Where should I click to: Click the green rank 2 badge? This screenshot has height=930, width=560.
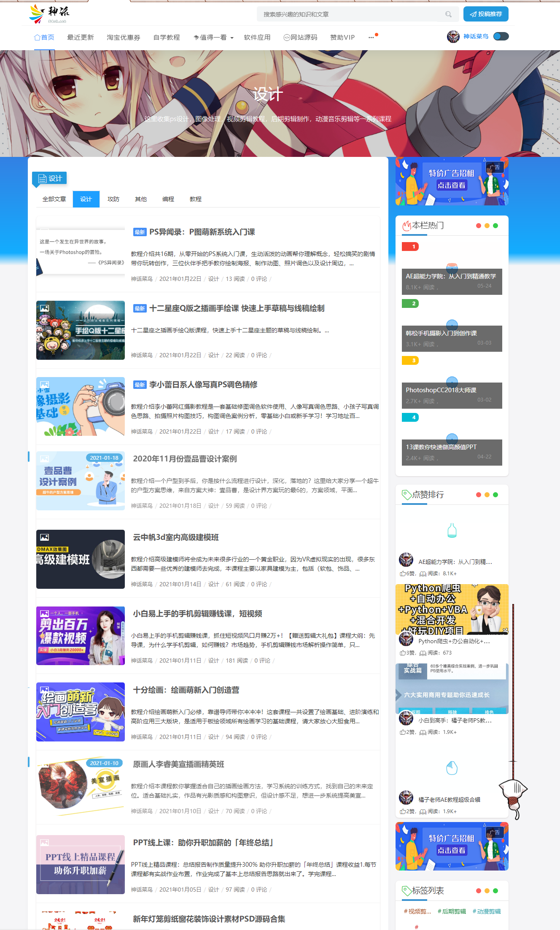click(410, 303)
